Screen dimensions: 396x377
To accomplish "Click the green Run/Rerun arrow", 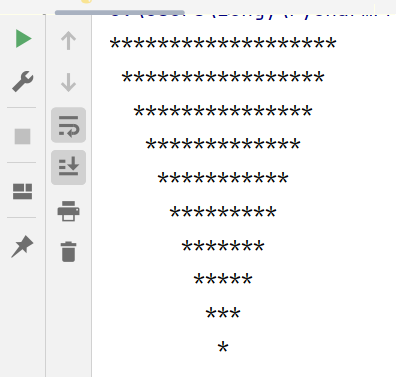I will tap(23, 39).
